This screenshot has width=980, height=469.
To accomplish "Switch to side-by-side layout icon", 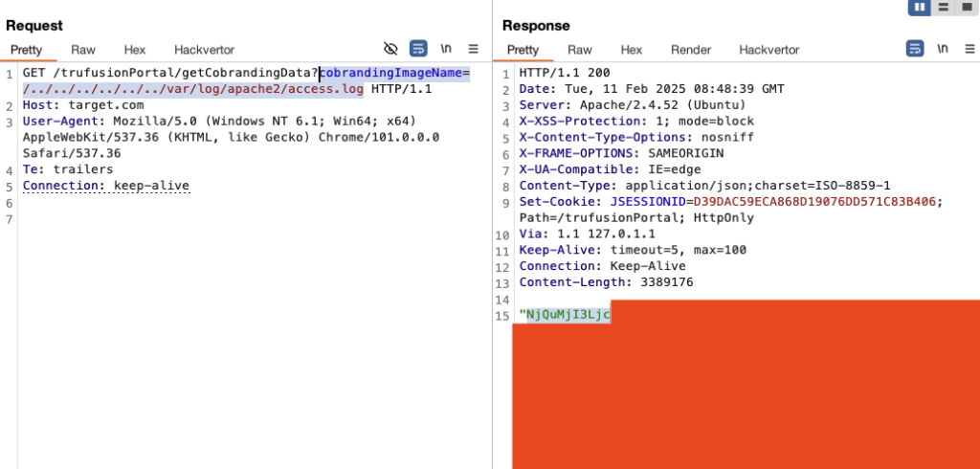I will coord(920,7).
